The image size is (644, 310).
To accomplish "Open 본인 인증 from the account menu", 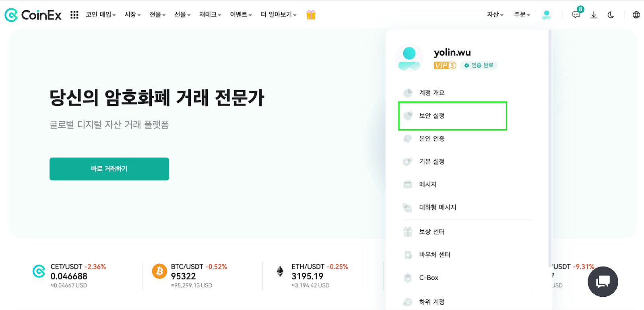I will [429, 138].
